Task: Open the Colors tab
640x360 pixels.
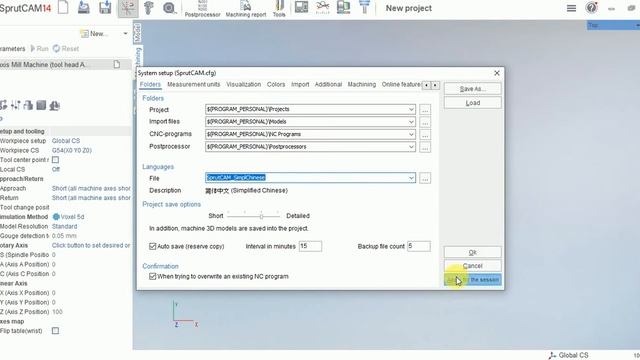Action: point(276,84)
